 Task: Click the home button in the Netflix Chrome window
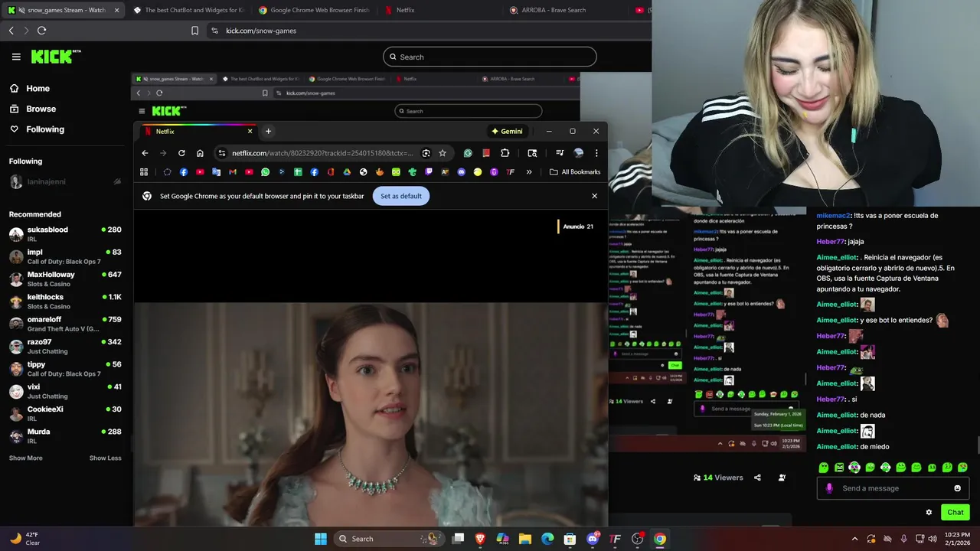[200, 153]
